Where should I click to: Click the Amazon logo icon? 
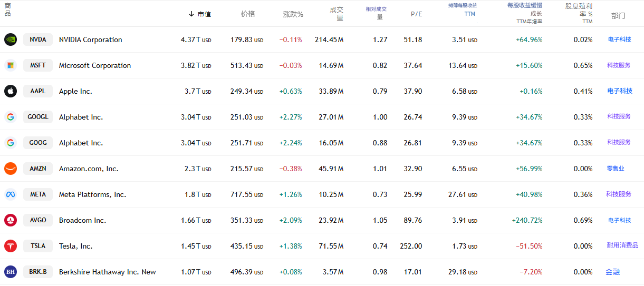[x=11, y=169]
